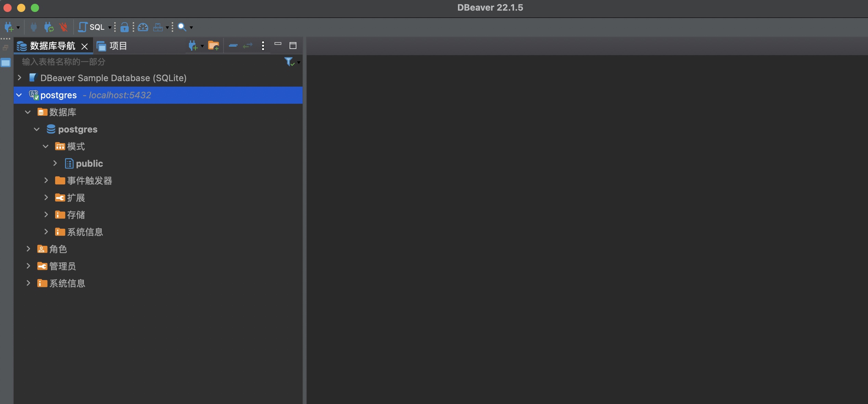Minimize the navigator panel

[x=278, y=44]
